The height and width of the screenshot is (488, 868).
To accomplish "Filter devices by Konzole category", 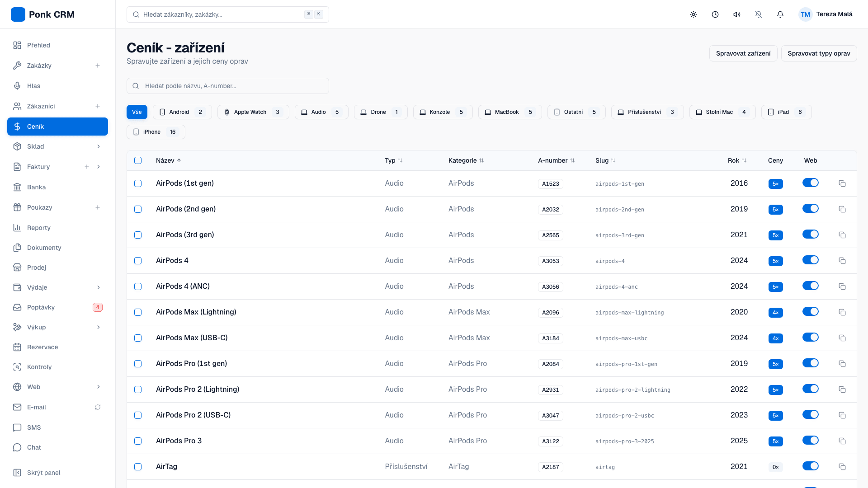I will (x=443, y=112).
